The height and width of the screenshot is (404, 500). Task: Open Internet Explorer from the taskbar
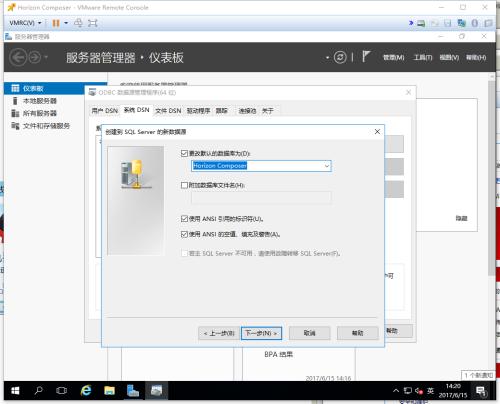pos(86,390)
